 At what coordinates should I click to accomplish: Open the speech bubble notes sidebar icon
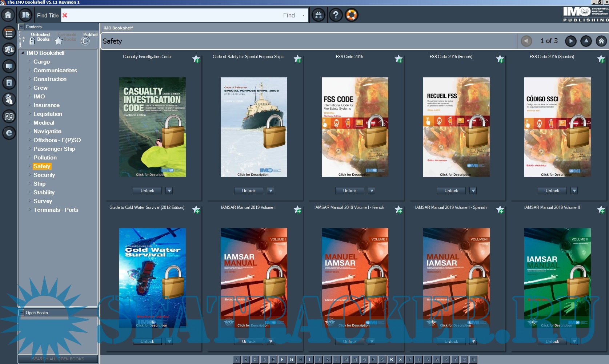pyautogui.click(x=9, y=66)
